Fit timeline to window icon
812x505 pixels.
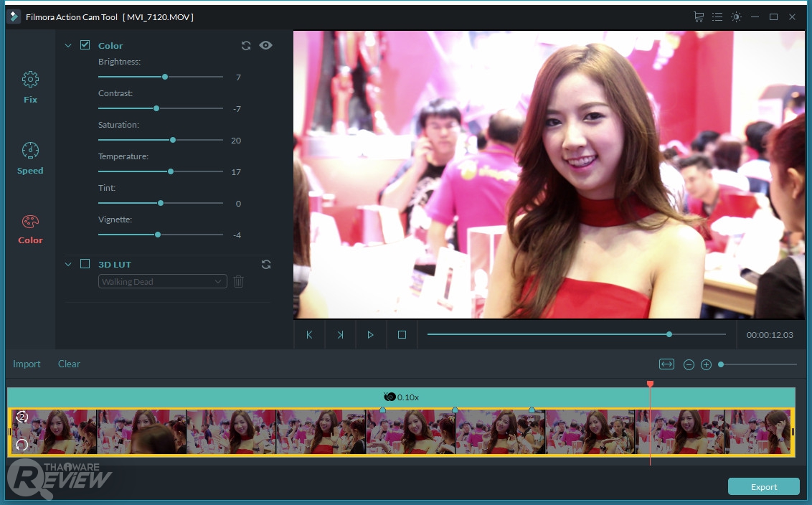click(x=666, y=364)
